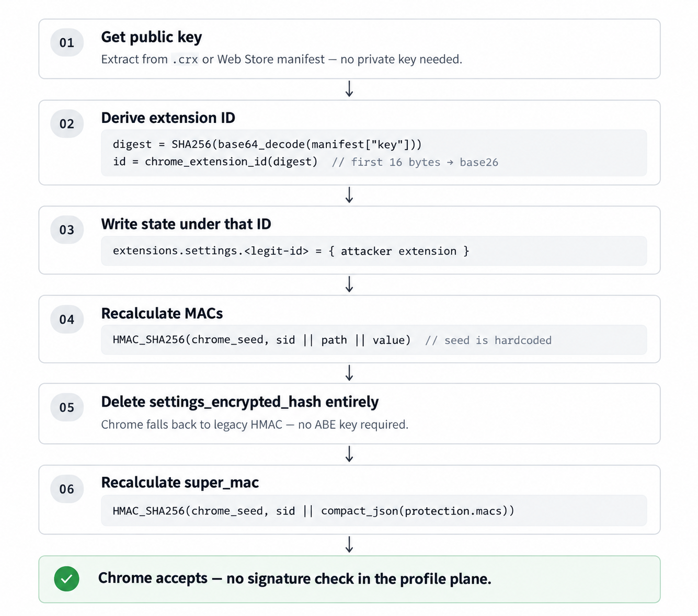This screenshot has height=616, width=698.
Task: Click the 'Chrome accepts' result banner text
Action: tap(295, 578)
